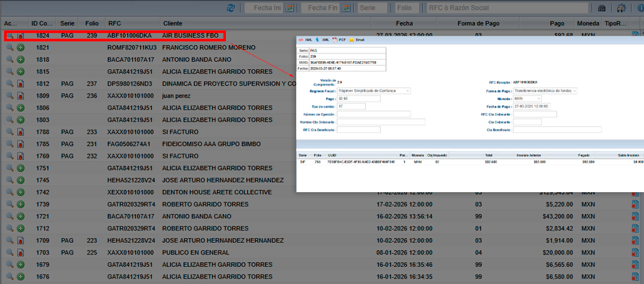Open the Fecha Ini calendar picker

pos(290,8)
